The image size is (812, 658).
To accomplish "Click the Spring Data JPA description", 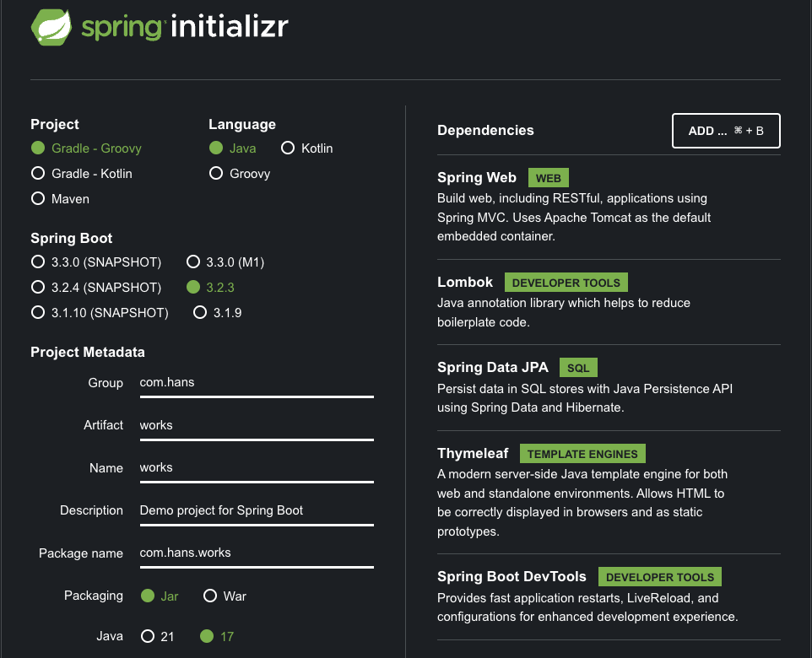I will 585,398.
